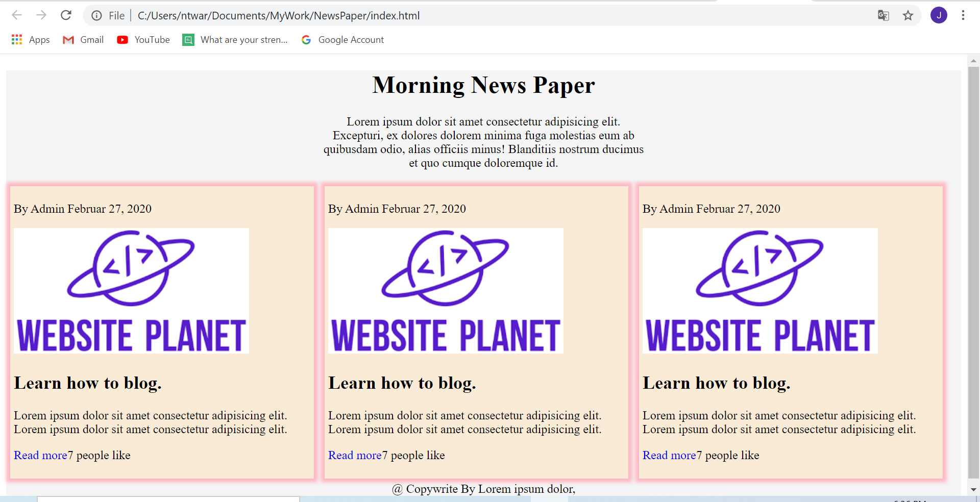Open the 'What are your stren...' bookmark
The height and width of the screenshot is (502, 980).
pyautogui.click(x=235, y=40)
